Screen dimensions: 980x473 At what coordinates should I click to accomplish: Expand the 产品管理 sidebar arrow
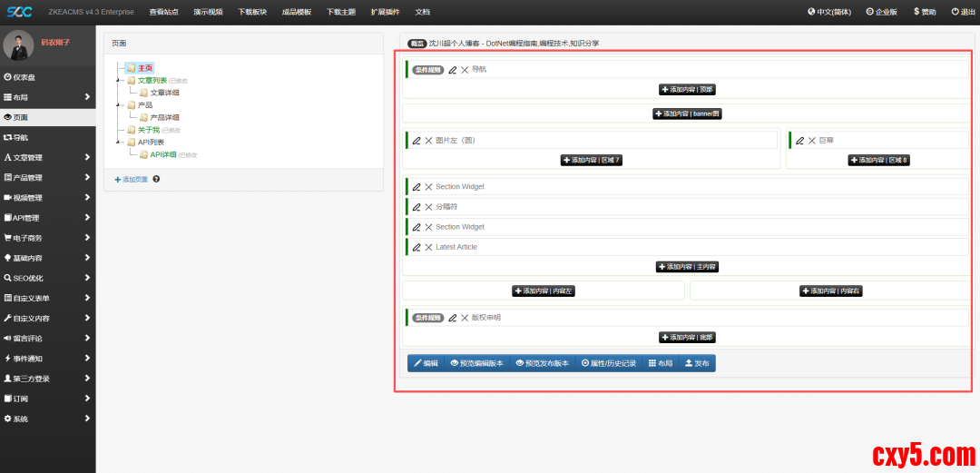[87, 178]
